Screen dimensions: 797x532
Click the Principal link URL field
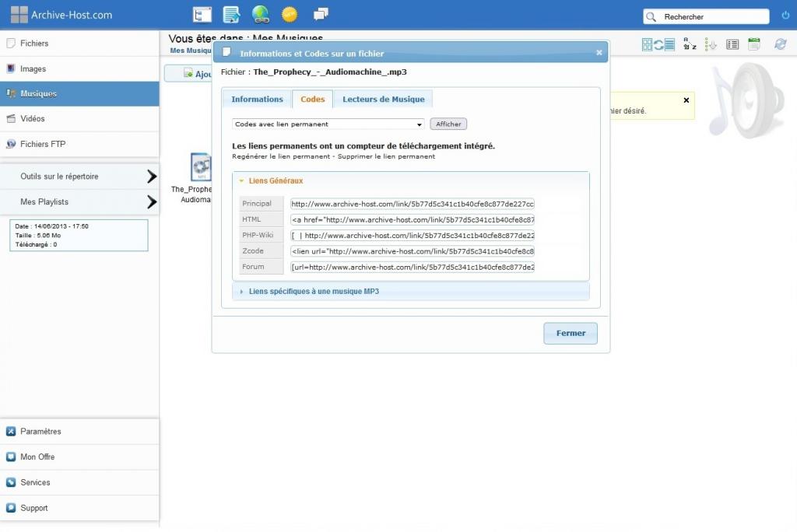413,204
